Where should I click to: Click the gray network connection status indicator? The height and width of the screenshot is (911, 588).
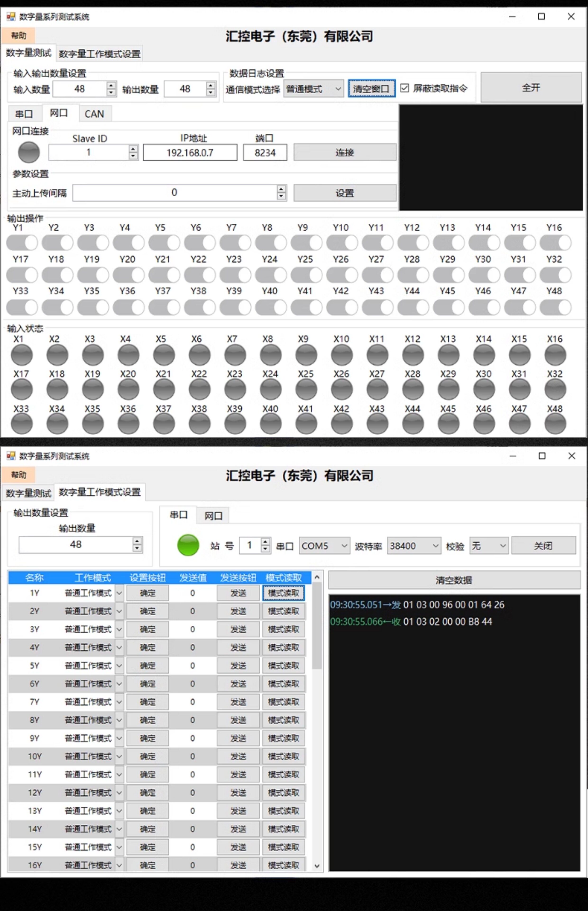(x=29, y=152)
